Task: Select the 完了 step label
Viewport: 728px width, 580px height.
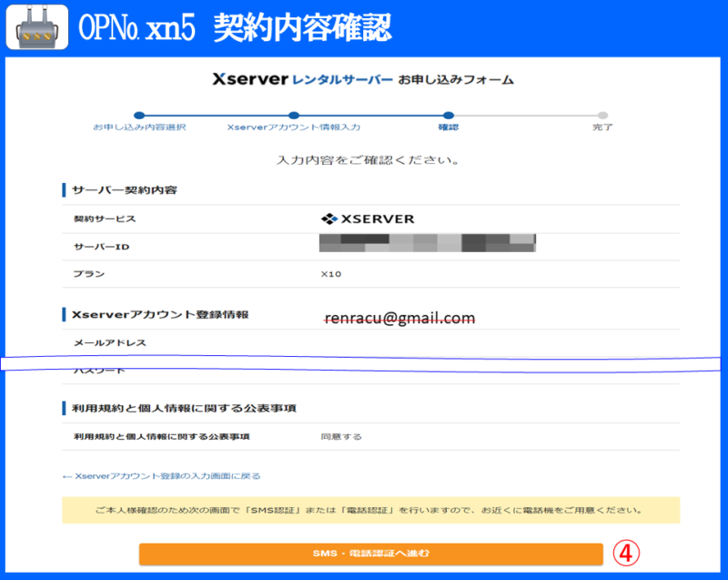Action: coord(602,127)
